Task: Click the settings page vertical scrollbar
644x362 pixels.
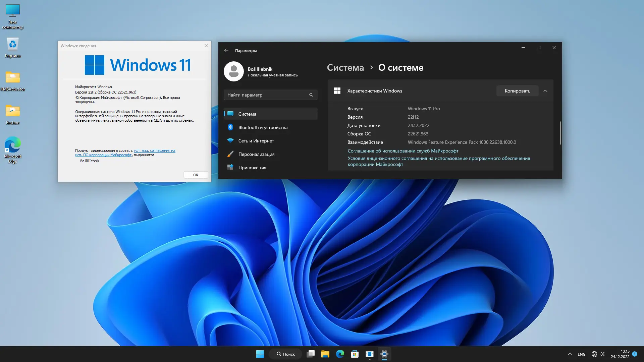Action: click(x=560, y=133)
